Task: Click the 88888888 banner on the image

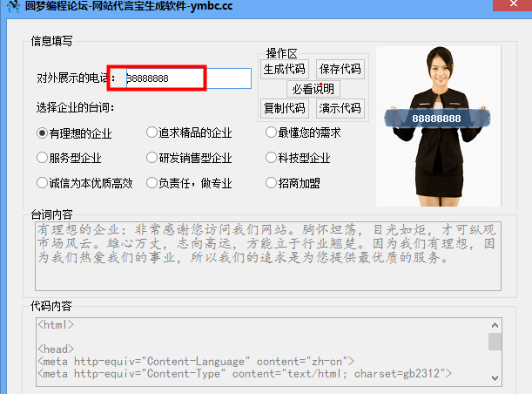Action: 437,119
